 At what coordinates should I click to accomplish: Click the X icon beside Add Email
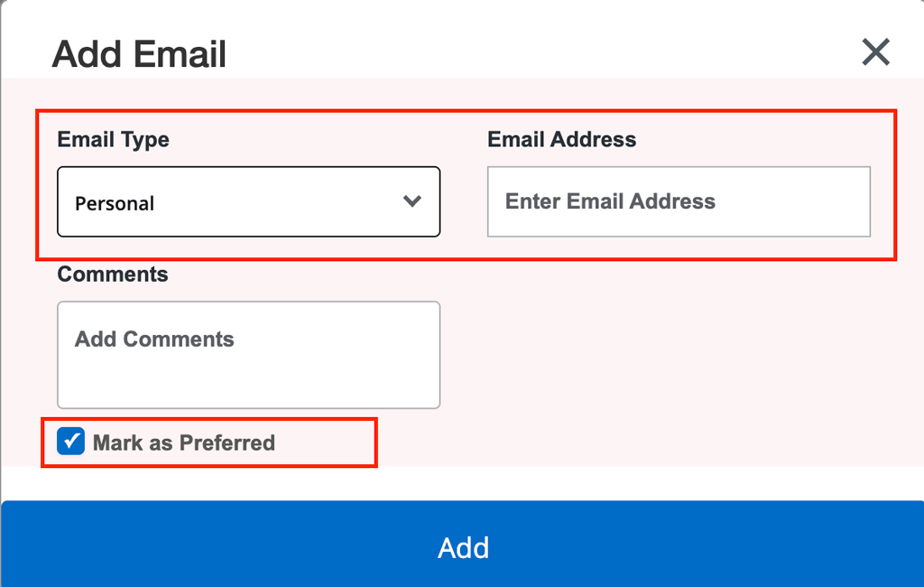coord(875,52)
